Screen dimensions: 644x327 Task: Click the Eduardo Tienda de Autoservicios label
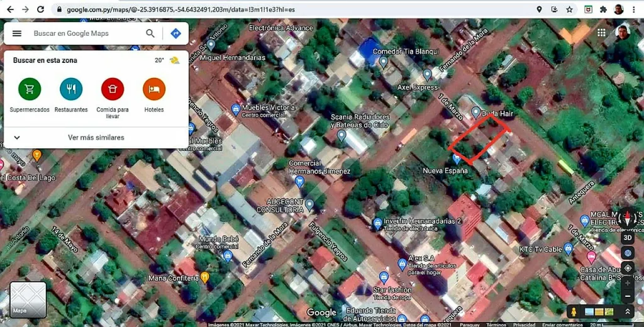tap(370, 314)
